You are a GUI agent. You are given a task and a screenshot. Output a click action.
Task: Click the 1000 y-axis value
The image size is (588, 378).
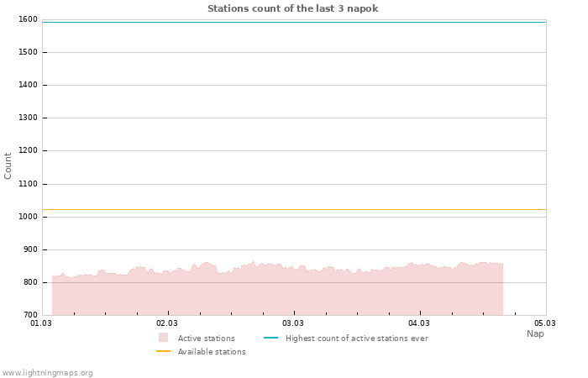click(27, 217)
